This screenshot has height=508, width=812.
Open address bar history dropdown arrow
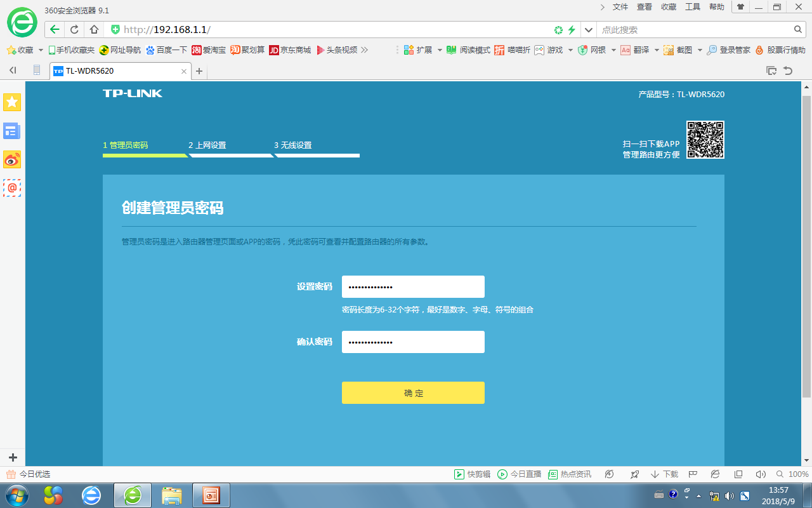click(589, 30)
